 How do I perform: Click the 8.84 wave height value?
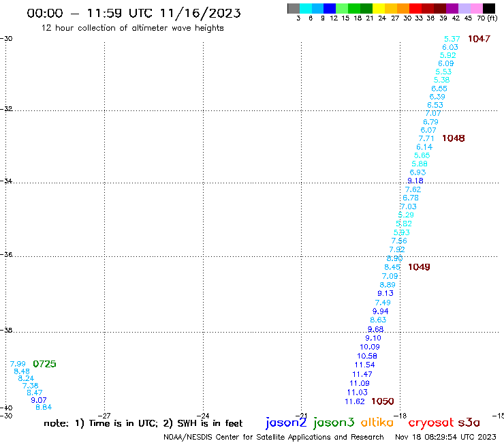click(x=44, y=408)
